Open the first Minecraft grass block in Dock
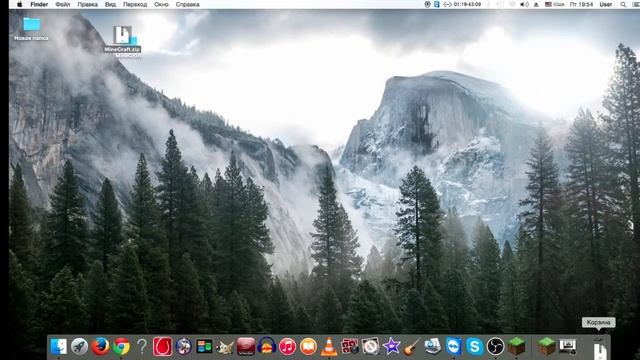 [x=516, y=347]
